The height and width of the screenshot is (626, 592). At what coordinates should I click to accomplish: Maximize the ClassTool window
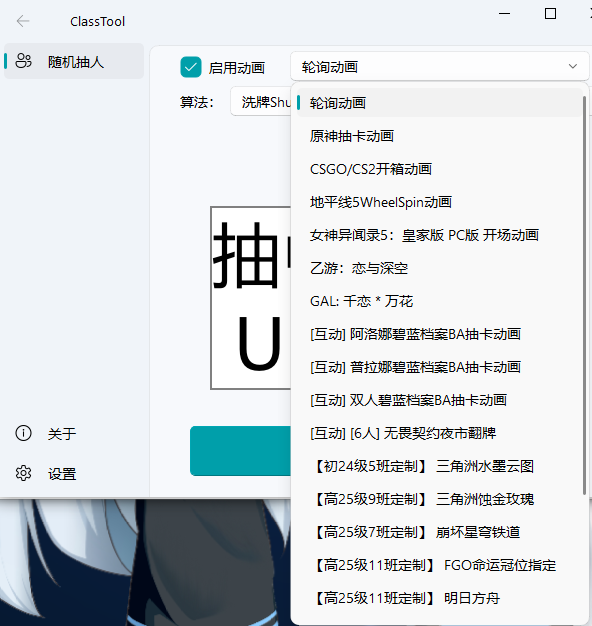[x=550, y=14]
